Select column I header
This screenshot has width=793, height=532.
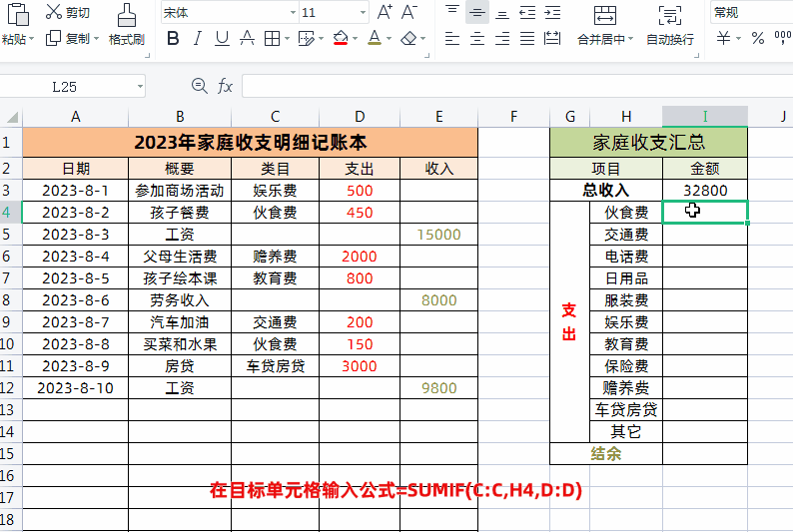coord(705,117)
